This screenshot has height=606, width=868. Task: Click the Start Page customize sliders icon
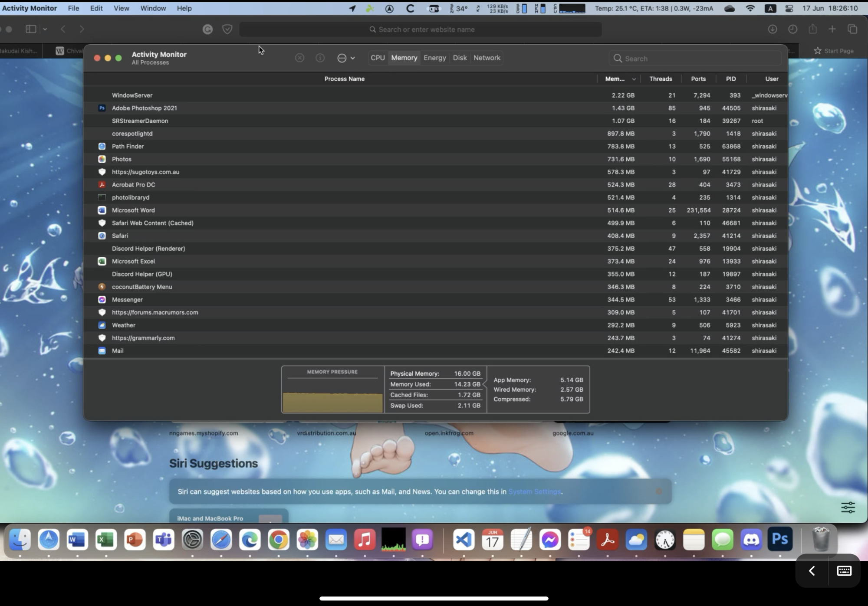[848, 507]
